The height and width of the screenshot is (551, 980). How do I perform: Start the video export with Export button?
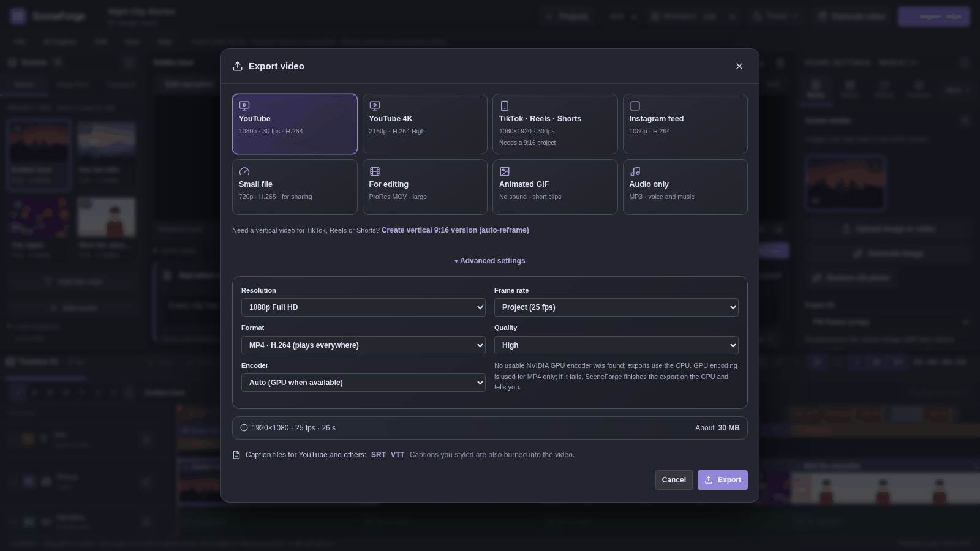tap(723, 480)
